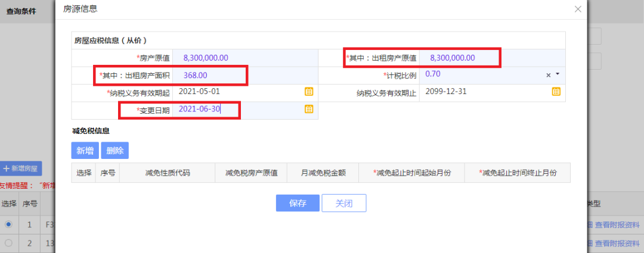The width and height of the screenshot is (644, 253).
Task: Open 查看附报资料 link in row 1
Action: pos(617,224)
